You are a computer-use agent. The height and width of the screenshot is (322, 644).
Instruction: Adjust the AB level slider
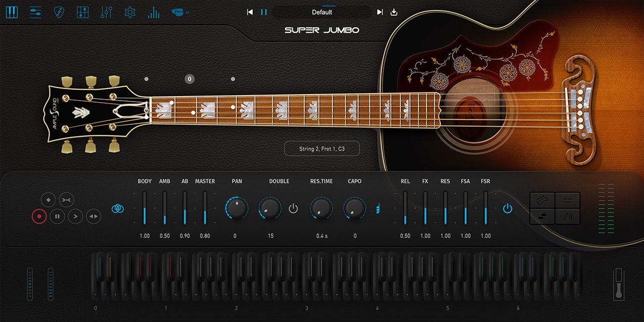[x=185, y=208]
